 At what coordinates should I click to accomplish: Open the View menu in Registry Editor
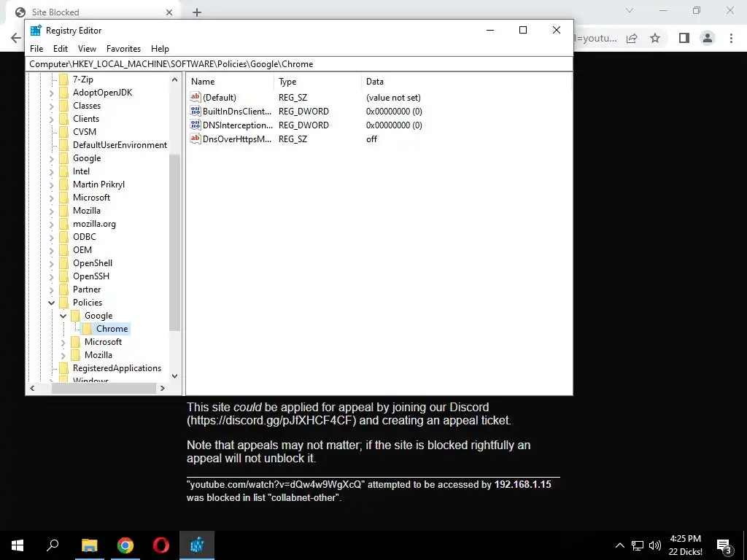(87, 49)
